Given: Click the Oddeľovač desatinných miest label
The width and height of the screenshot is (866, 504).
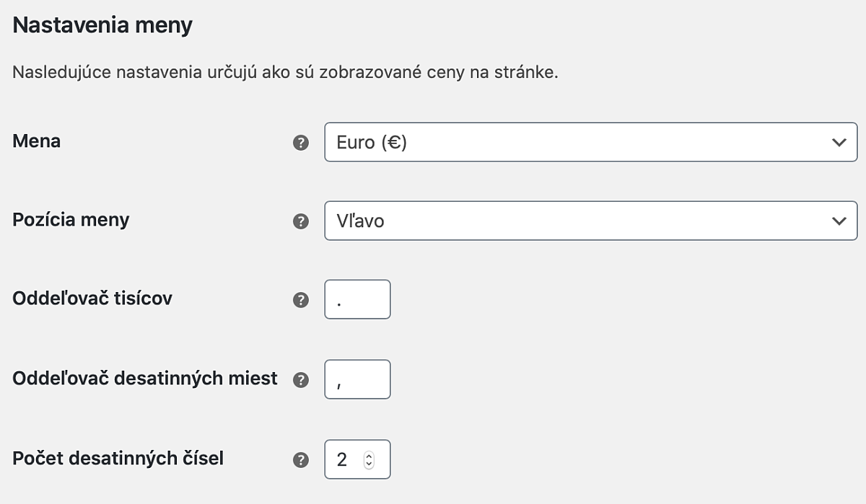Looking at the screenshot, I should pos(145,378).
